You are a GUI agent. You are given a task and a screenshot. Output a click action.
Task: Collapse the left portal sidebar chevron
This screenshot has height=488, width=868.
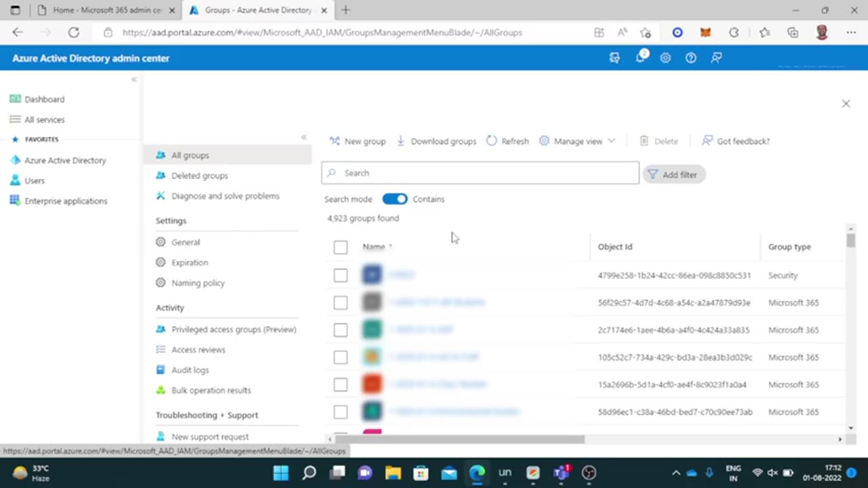click(x=134, y=79)
